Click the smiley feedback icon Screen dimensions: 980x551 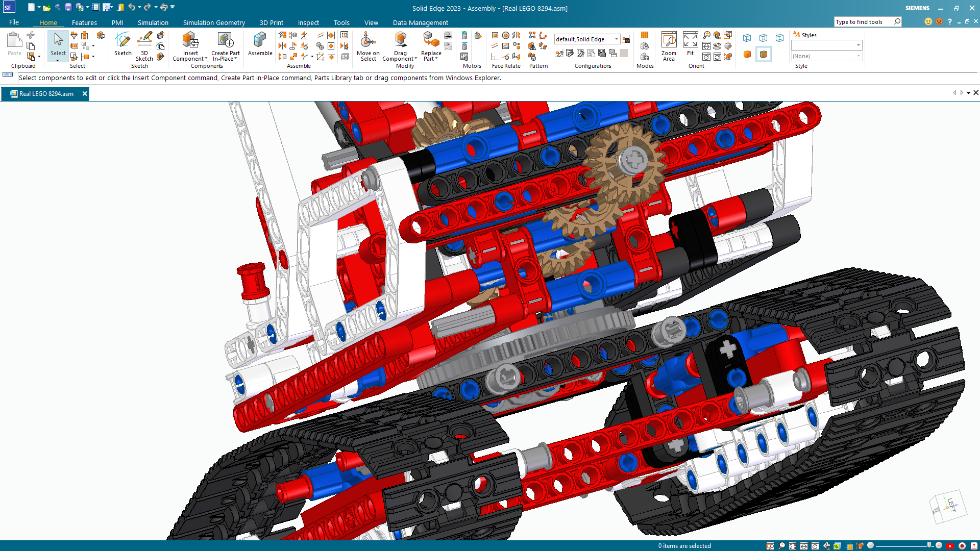tap(928, 21)
